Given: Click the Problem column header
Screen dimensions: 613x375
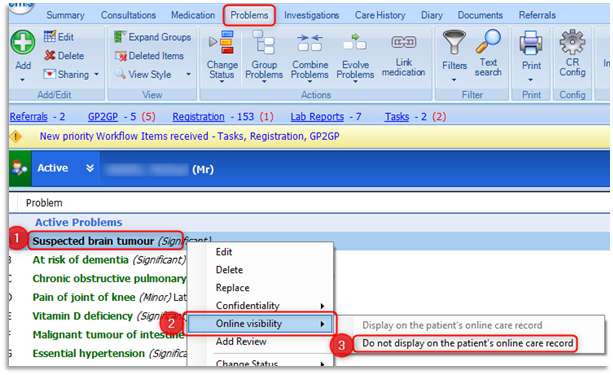Looking at the screenshot, I should 44,203.
